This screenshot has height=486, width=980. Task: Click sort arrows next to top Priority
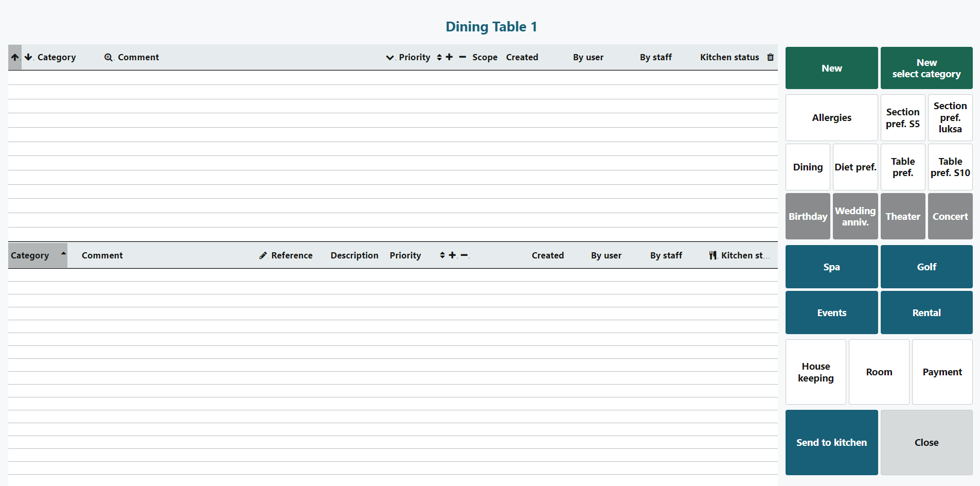pos(439,57)
